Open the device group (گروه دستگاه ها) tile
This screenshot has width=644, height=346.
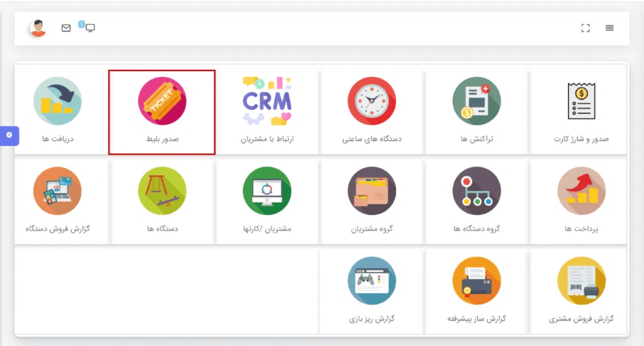(477, 191)
